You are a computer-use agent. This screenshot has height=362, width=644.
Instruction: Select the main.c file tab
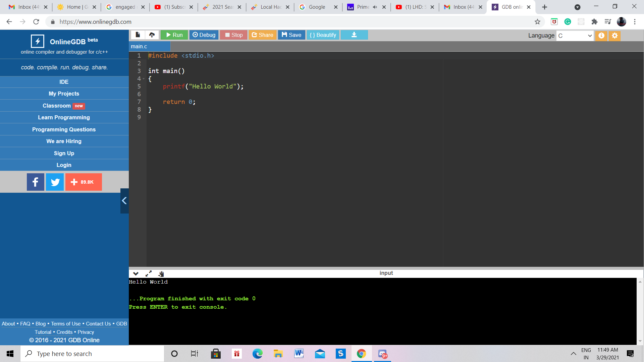point(139,47)
